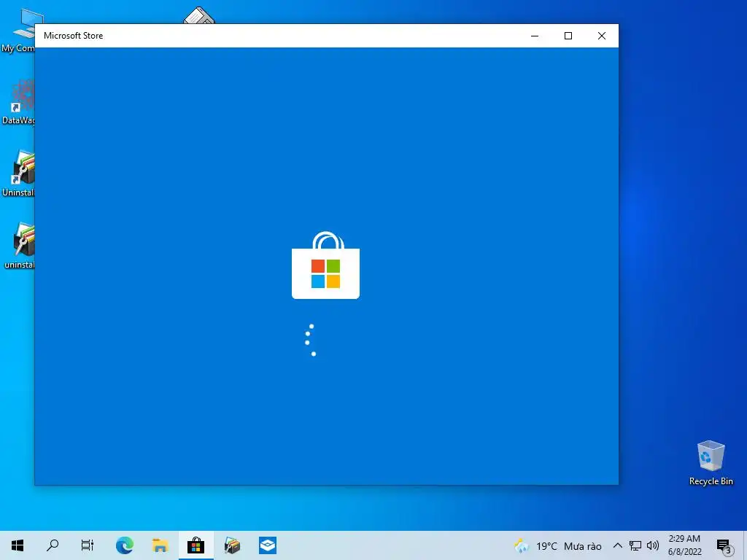
Task: Open weather text 19°C Mưa rào
Action: coord(569,546)
